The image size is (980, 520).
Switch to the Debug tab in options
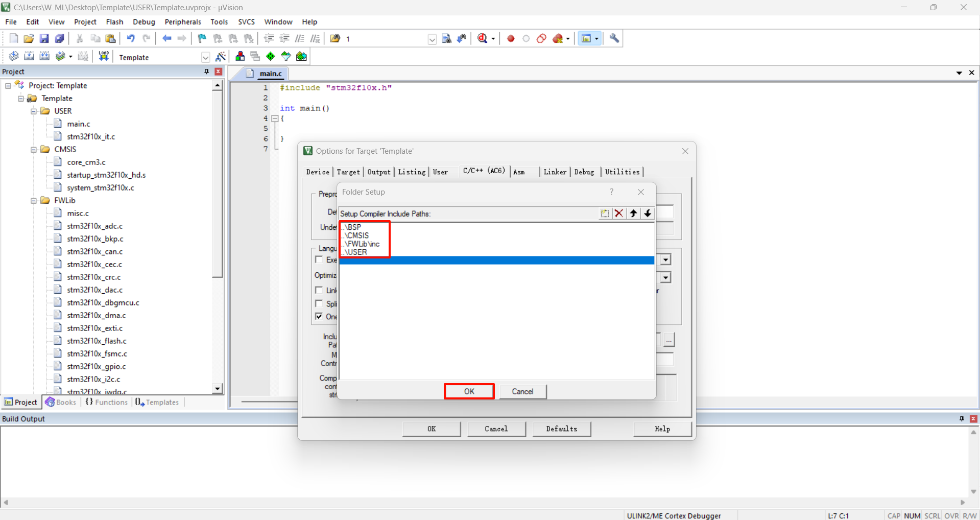(584, 172)
